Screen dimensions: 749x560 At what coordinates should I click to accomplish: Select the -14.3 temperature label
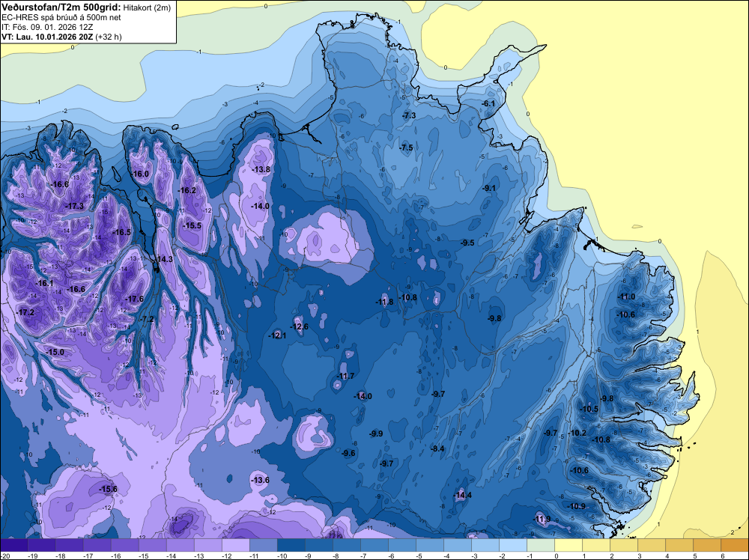(163, 259)
